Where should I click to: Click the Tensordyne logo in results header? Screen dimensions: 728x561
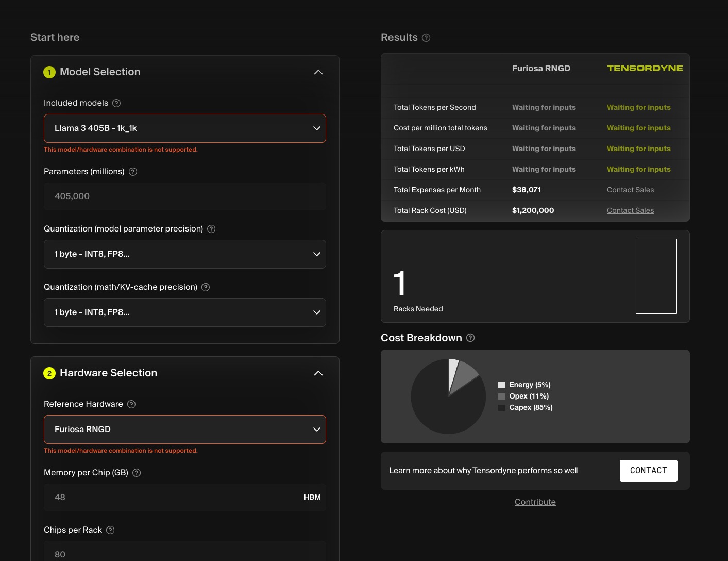click(645, 68)
